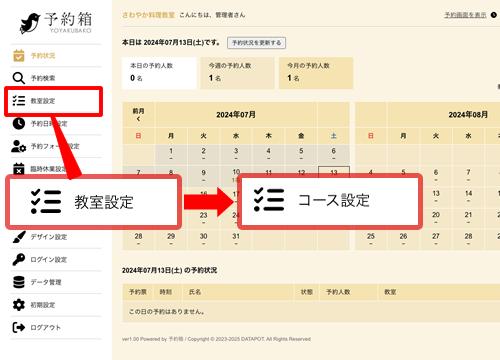Click the ログアウト exit icon
Viewport: 500px width, 360px height.
pyautogui.click(x=19, y=327)
